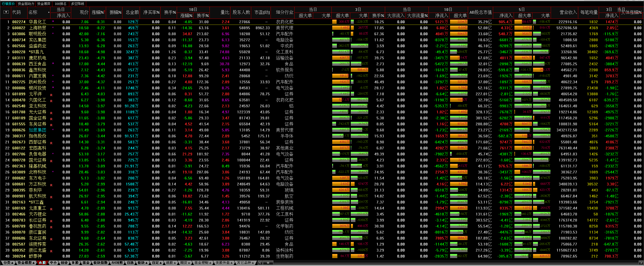The width and height of the screenshot is (644, 266).
Task: Open the 资金驱动力 tab
Action: (26, 4)
